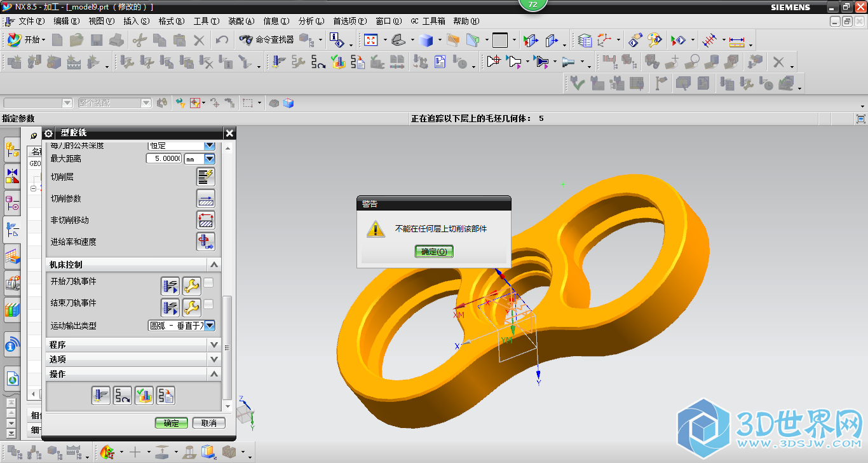This screenshot has height=463, width=868.
Task: Open the Web Browser sidebar tab
Action: pos(12,380)
